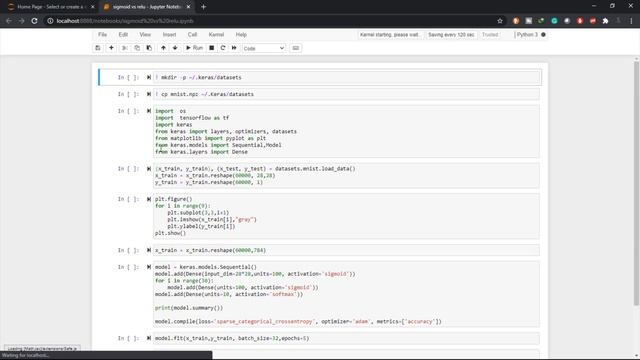The height and width of the screenshot is (360, 640).
Task: Run the imports cell icon
Action: (149, 111)
